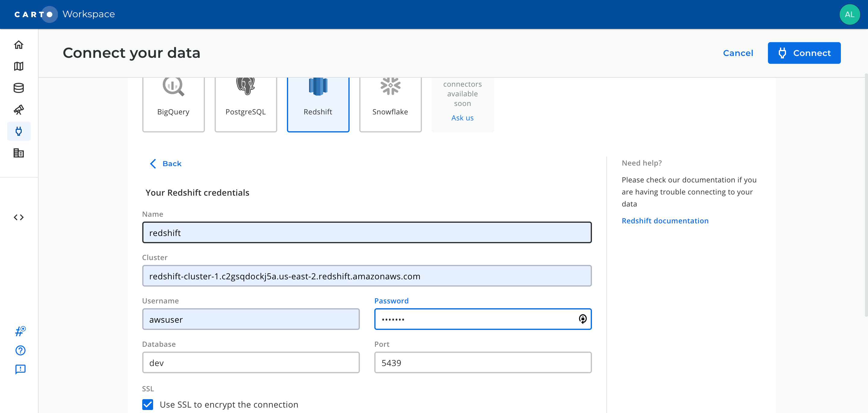The image size is (868, 413).
Task: Click the hashtag Slack community icon
Action: (20, 331)
